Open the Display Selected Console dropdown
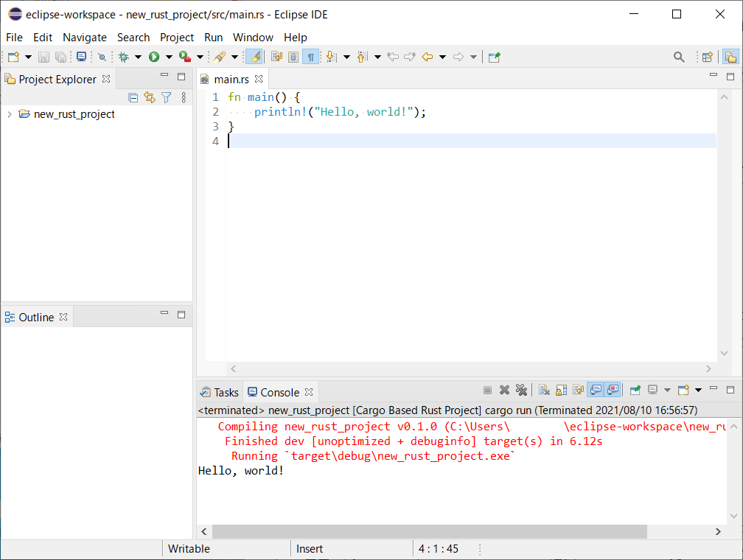 [667, 390]
